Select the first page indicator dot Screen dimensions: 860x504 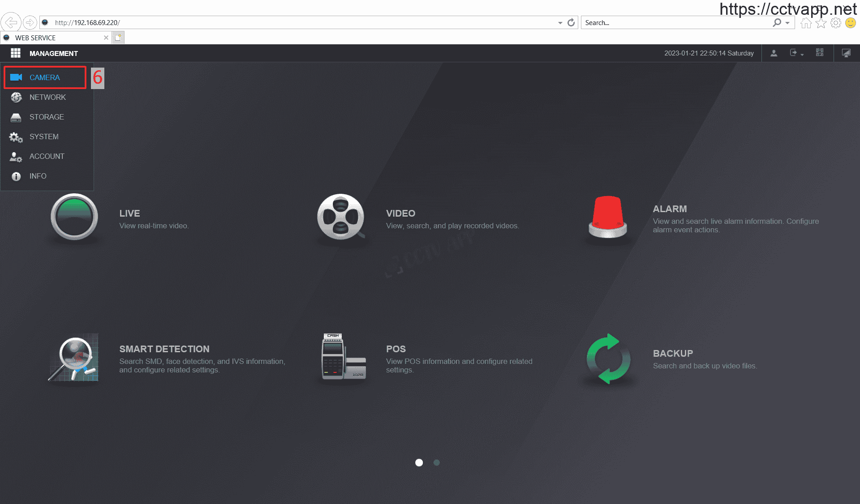tap(419, 462)
